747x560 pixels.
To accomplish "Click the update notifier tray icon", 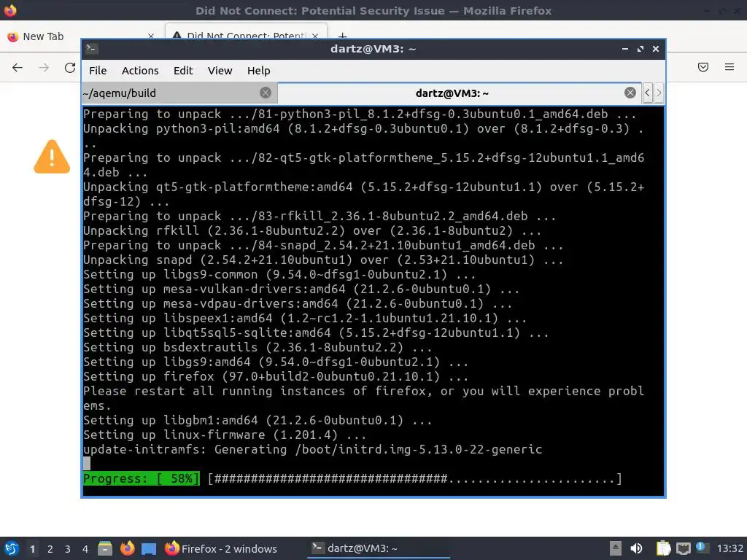I will (703, 548).
